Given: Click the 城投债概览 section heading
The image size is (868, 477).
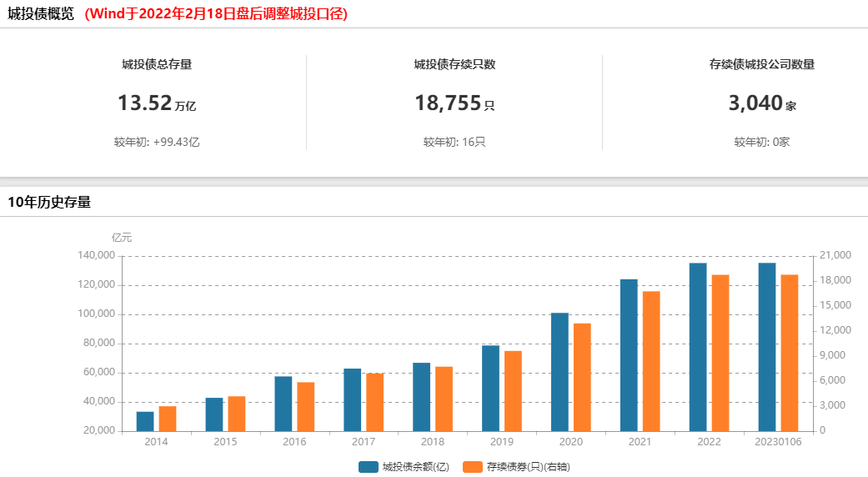Looking at the screenshot, I should coord(40,14).
